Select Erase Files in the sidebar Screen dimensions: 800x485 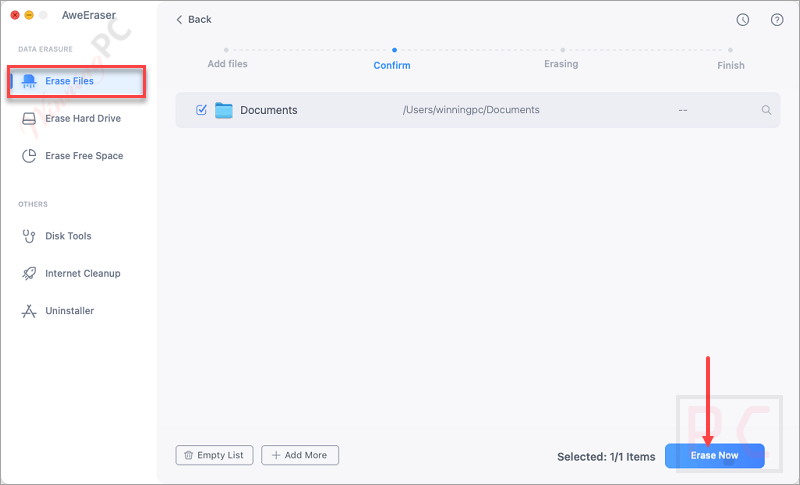coord(77,81)
